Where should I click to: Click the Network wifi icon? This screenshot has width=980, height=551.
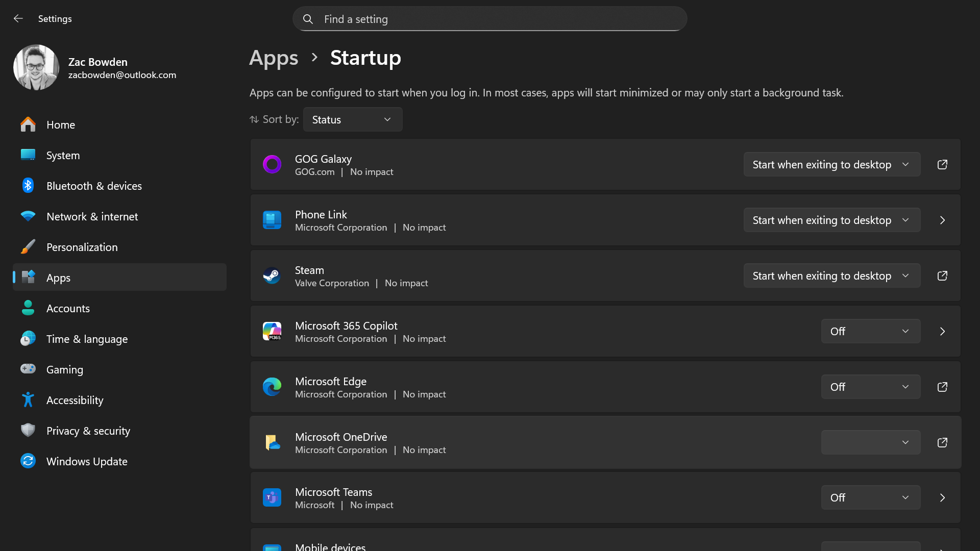[x=28, y=216]
